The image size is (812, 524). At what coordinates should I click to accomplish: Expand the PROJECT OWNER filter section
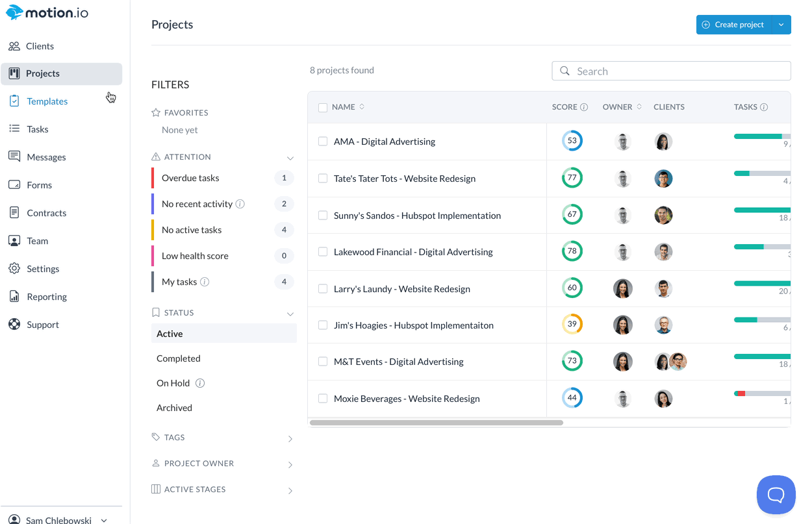pos(224,464)
